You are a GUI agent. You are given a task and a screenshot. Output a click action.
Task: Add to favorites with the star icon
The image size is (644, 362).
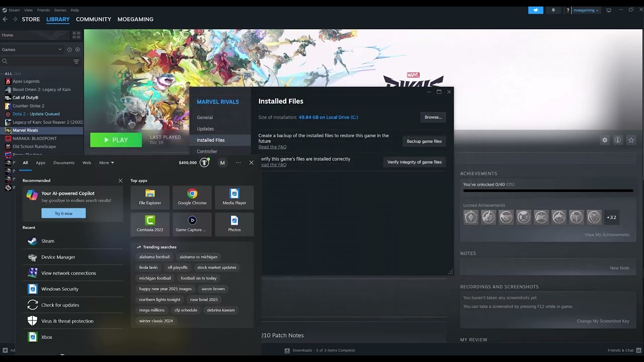click(631, 140)
